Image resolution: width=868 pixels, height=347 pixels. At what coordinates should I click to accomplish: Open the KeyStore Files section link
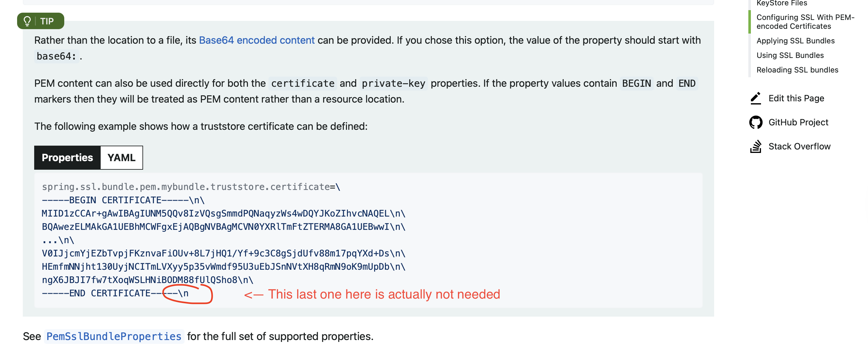(x=781, y=3)
